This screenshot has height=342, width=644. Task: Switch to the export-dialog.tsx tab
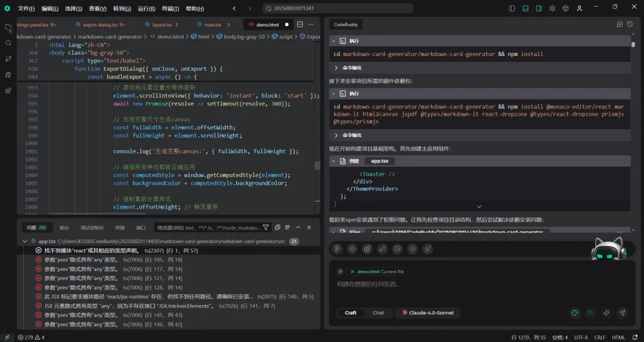pyautogui.click(x=101, y=24)
